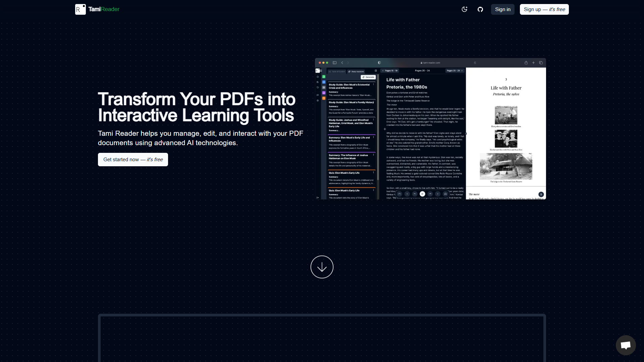Click the Sign in button
This screenshot has height=362, width=644.
click(x=503, y=9)
